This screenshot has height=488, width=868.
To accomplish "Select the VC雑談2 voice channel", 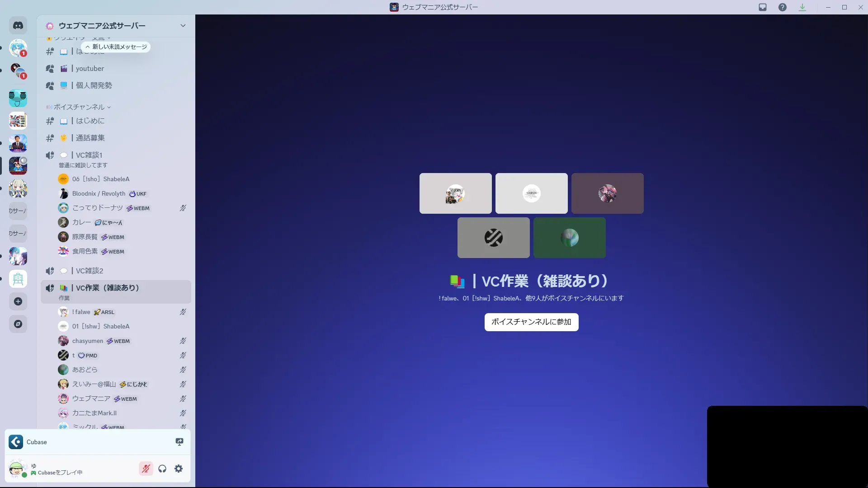I will [x=89, y=271].
